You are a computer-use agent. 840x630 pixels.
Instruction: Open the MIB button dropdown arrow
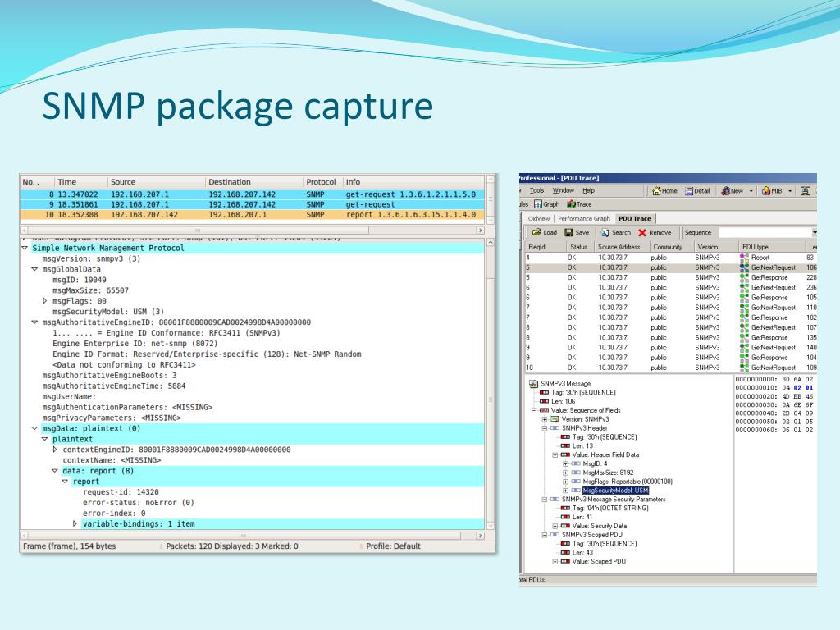coord(790,190)
